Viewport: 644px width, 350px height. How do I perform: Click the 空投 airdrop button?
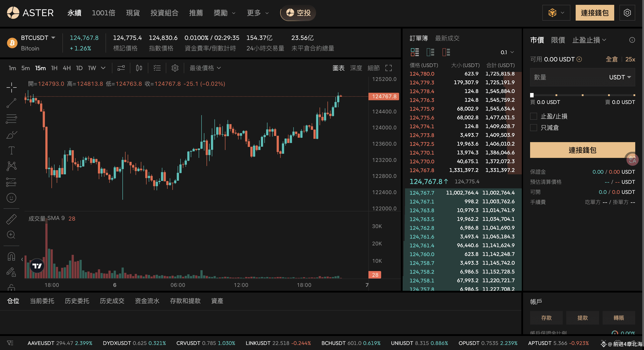point(298,13)
